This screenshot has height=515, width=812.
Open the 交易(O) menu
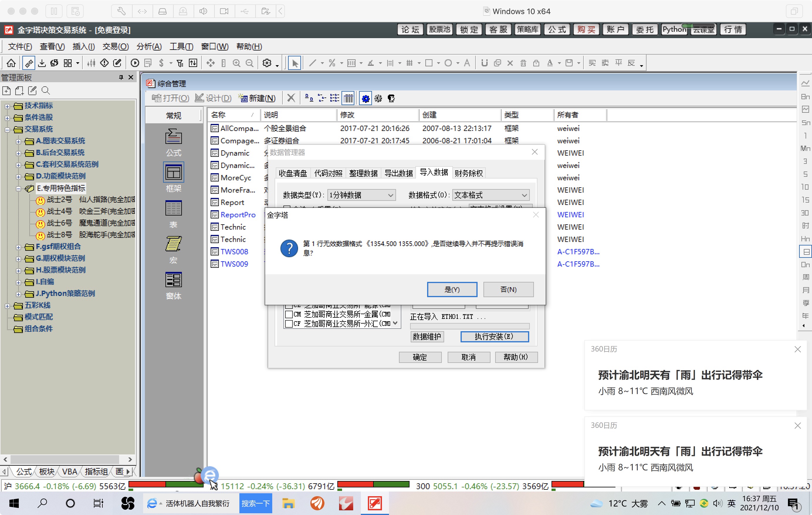tap(115, 47)
